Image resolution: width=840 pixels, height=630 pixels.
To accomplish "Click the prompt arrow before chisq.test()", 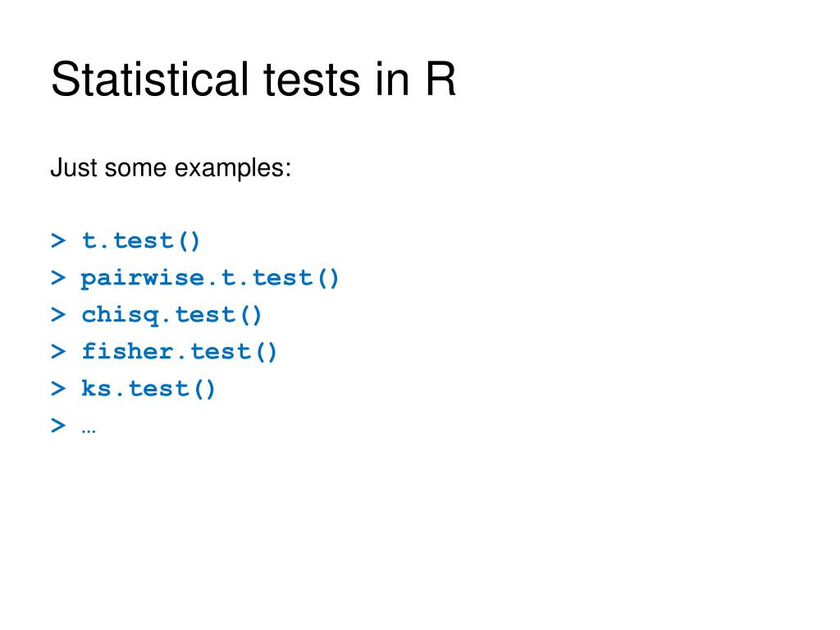I will (58, 315).
